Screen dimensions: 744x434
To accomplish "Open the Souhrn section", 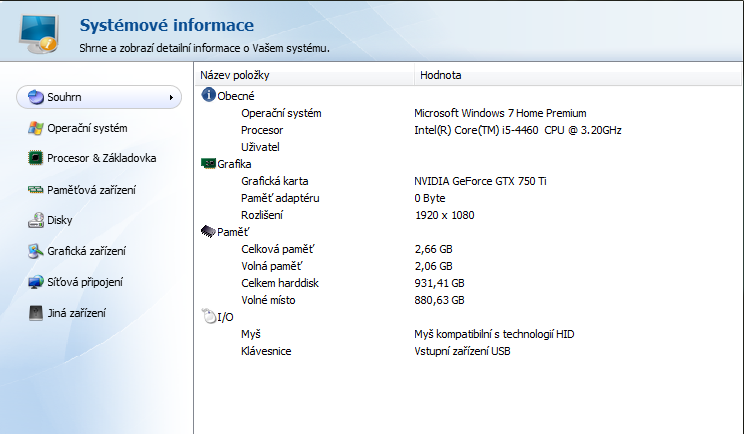I will click(x=99, y=97).
